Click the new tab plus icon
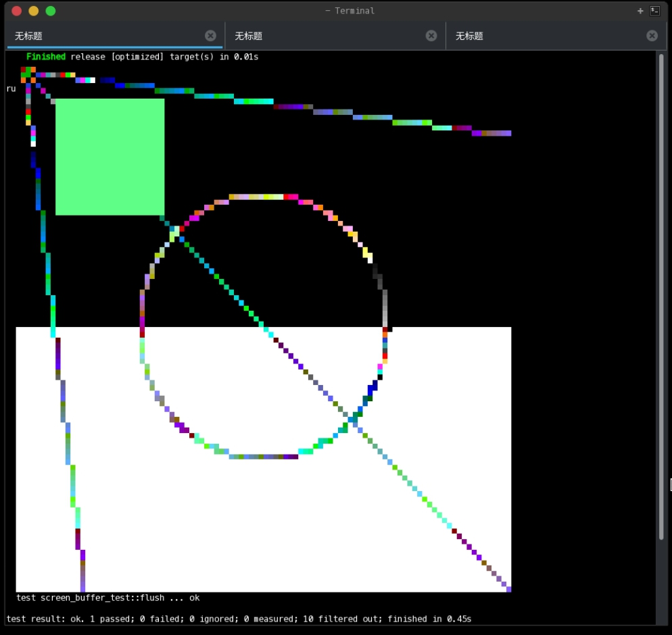The height and width of the screenshot is (635, 672). [640, 11]
